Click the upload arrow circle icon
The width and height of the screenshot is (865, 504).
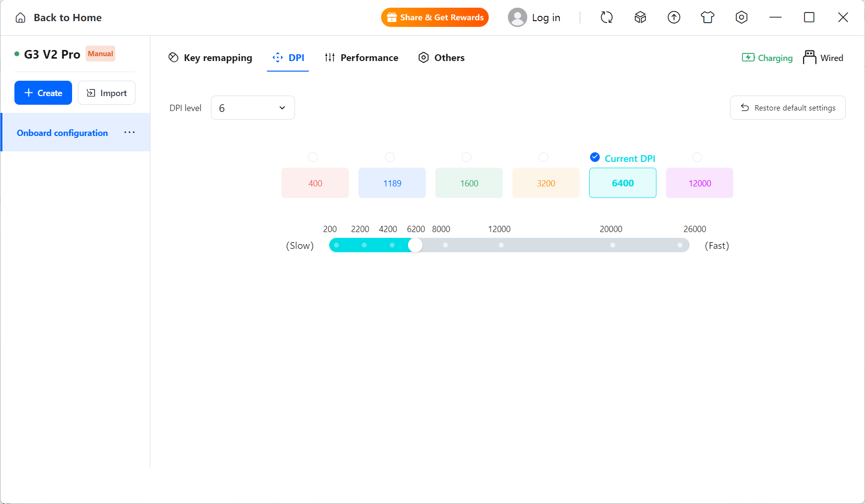click(674, 17)
